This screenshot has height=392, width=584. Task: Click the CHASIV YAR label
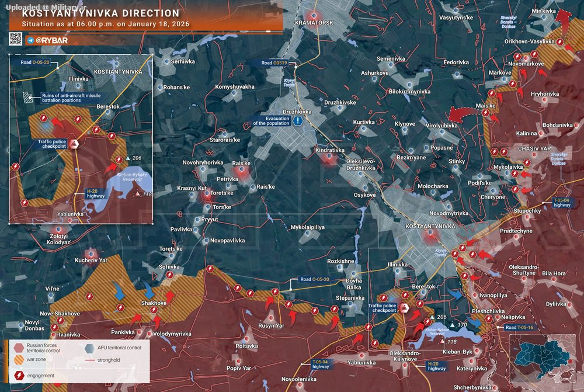(534, 148)
